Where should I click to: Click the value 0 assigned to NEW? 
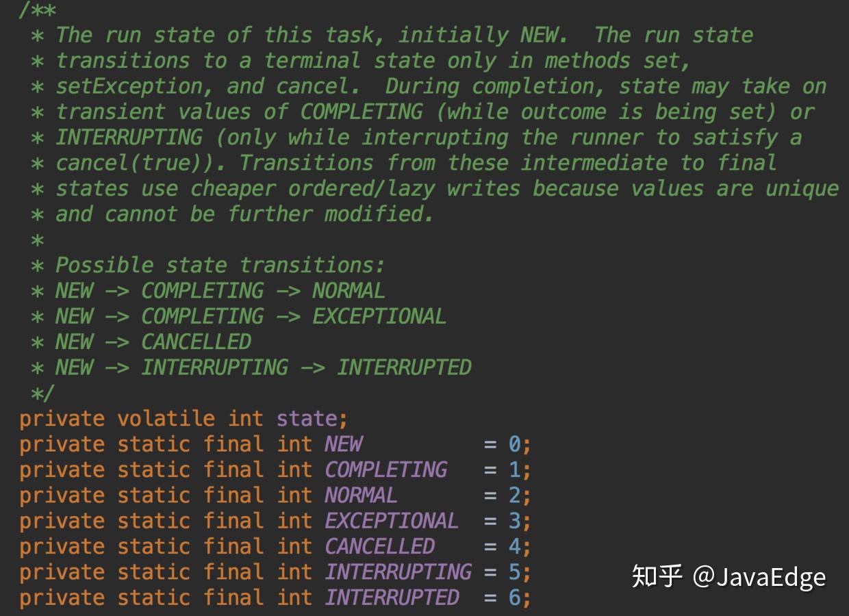[x=515, y=444]
